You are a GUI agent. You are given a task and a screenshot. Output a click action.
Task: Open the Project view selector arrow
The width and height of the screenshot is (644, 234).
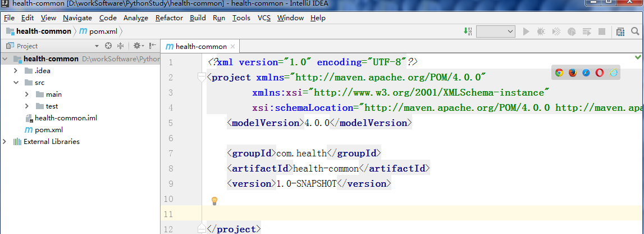97,46
